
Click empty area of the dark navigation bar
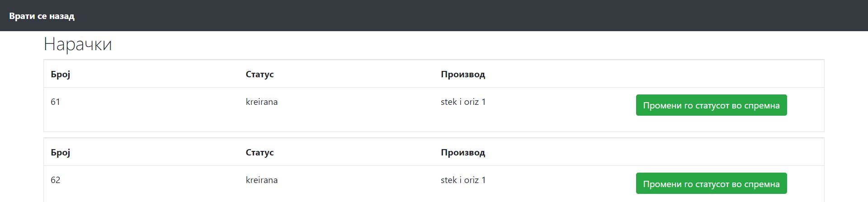(x=452, y=16)
